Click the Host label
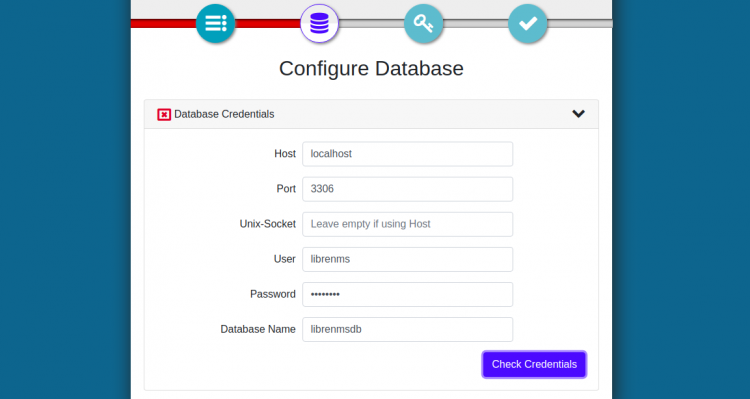This screenshot has height=399, width=750. 285,154
